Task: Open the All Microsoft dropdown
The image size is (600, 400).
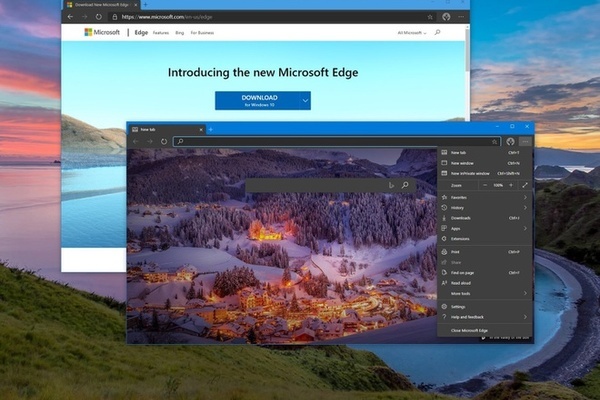Action: coord(412,33)
